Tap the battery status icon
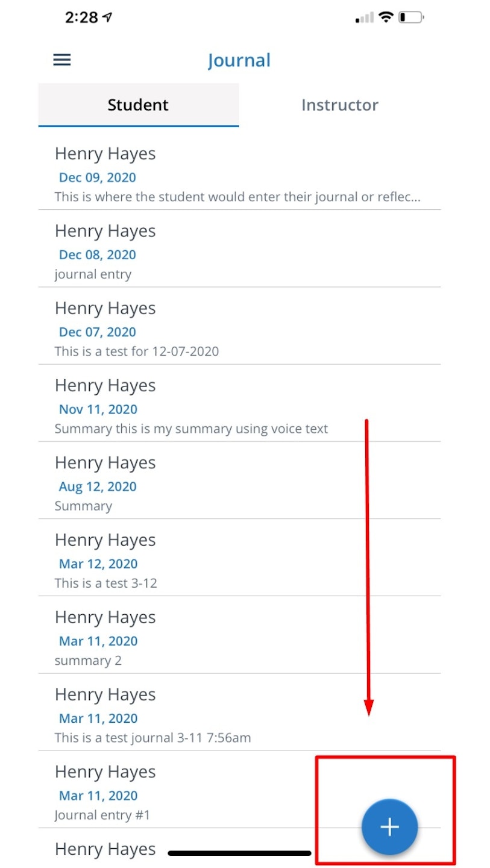490x868 pixels. (x=411, y=17)
